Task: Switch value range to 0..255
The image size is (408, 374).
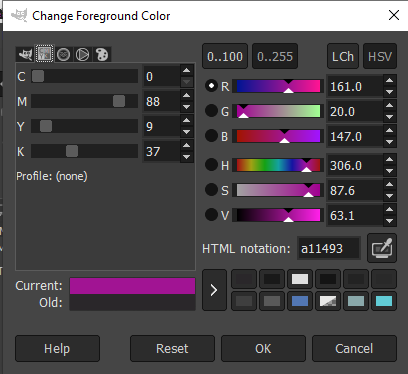Action: coord(275,56)
